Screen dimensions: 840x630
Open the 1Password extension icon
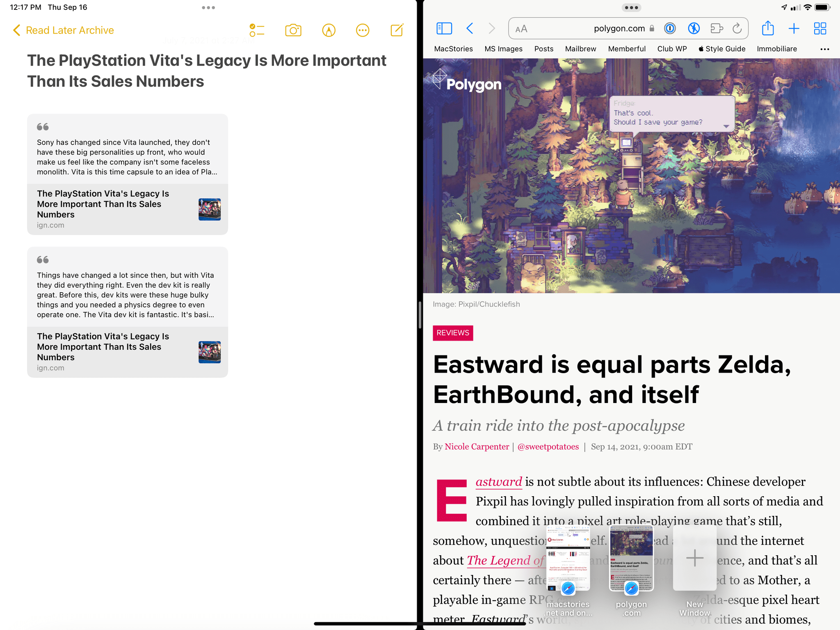(670, 28)
